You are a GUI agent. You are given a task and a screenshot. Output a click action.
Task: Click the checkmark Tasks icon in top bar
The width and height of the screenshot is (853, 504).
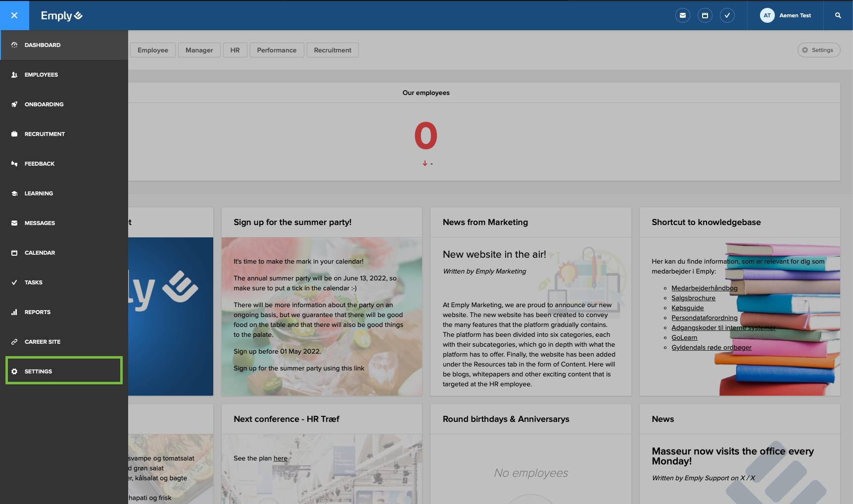click(727, 15)
